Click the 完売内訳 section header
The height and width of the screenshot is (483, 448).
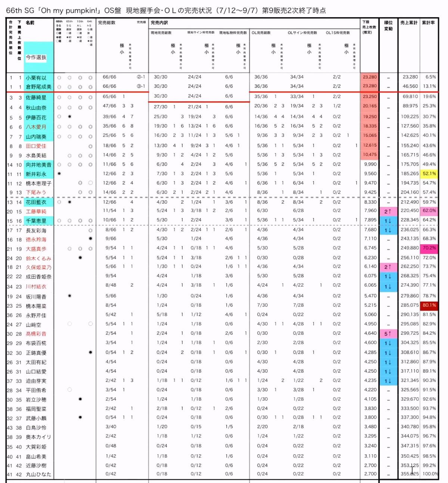coord(159,23)
